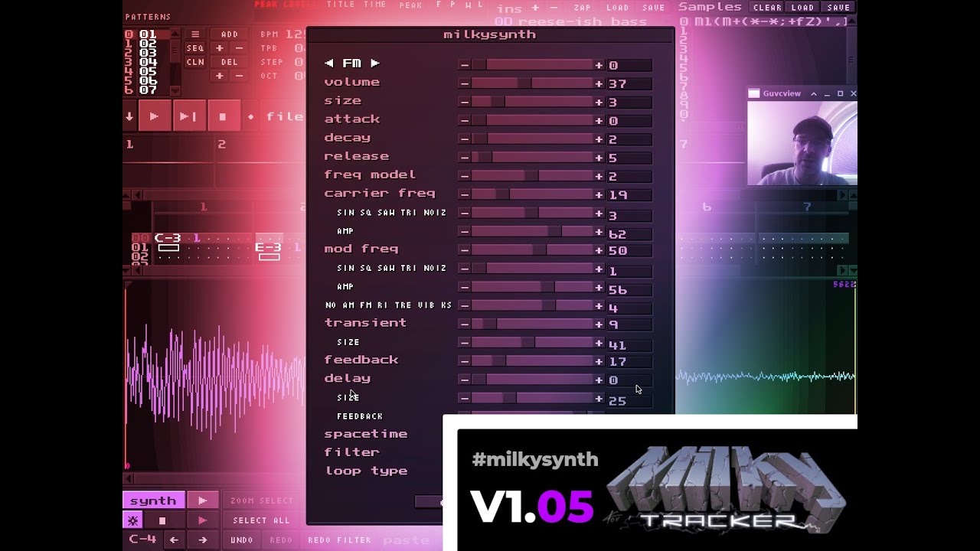Screen dimensions: 980x551
Task: Click the play button next to synth
Action: [203, 500]
